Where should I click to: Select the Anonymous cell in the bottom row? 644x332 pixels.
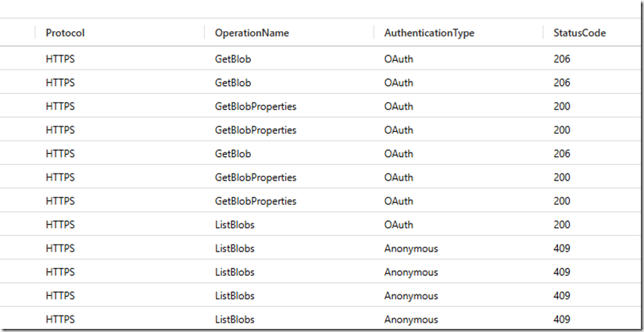pos(411,320)
